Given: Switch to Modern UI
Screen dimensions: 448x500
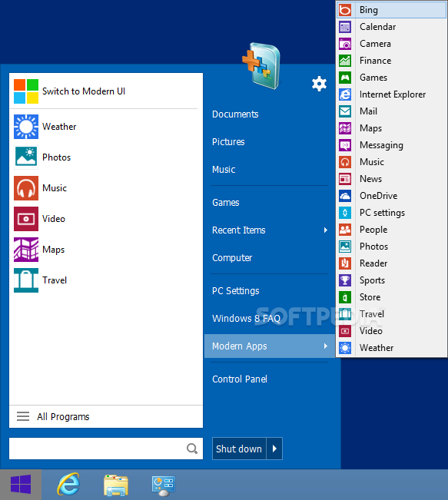Looking at the screenshot, I should 106,91.
